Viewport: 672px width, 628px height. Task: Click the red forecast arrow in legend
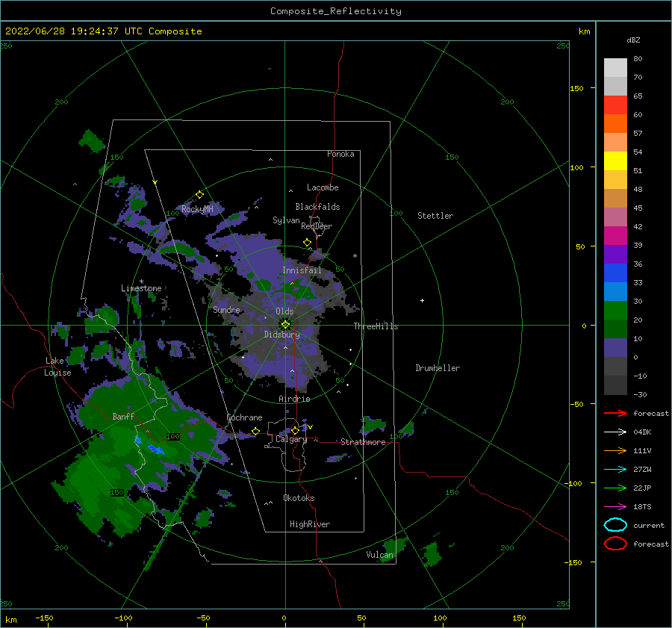coord(615,413)
